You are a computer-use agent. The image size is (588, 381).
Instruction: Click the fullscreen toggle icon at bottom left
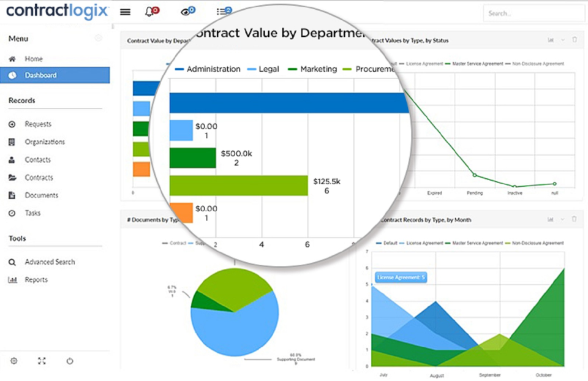pyautogui.click(x=42, y=361)
